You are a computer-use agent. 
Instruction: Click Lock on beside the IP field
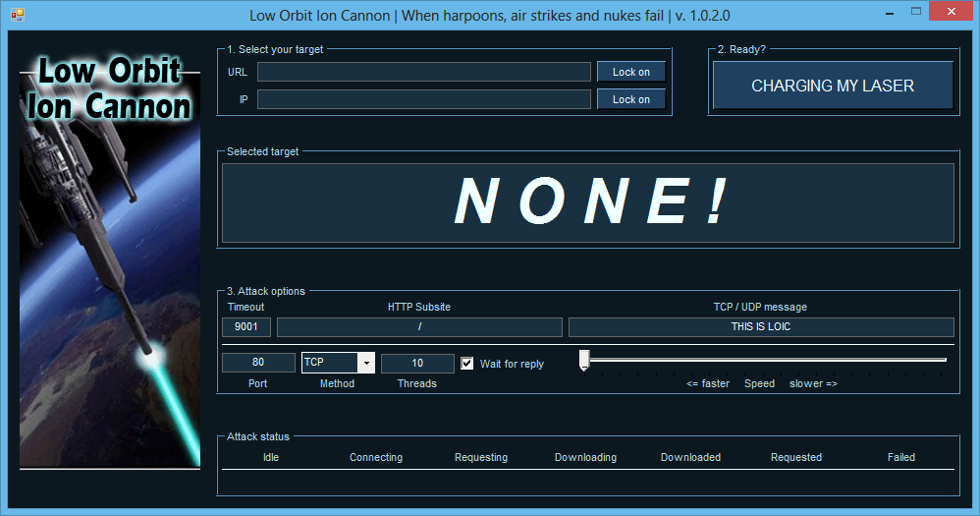[x=631, y=99]
